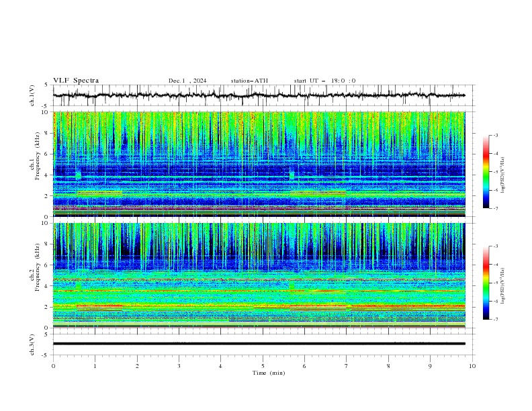Click the "-3" value on ch.1 color bar
The width and height of the screenshot is (532, 411).
[x=495, y=135]
